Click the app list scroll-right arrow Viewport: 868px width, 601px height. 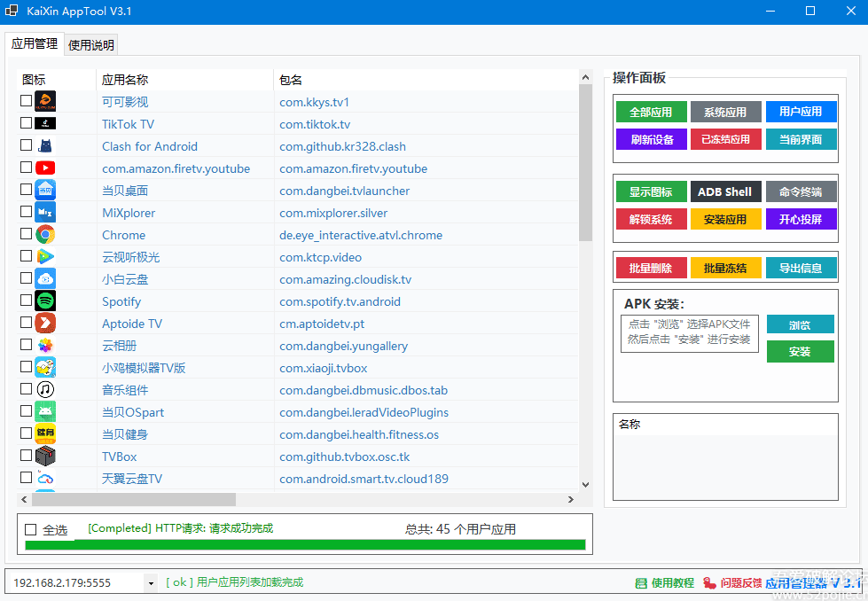571,499
